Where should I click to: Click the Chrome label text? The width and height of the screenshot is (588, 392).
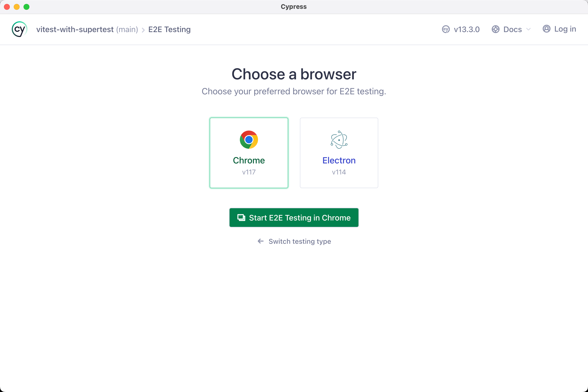(249, 160)
